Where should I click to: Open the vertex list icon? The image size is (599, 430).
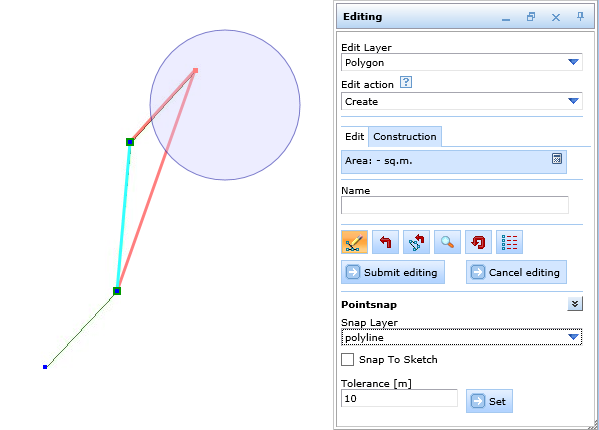coord(509,242)
